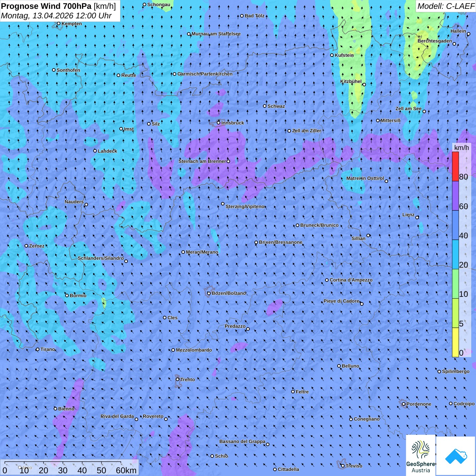Click the Bassano del Grappa label
476x476 pixels.
242,441
